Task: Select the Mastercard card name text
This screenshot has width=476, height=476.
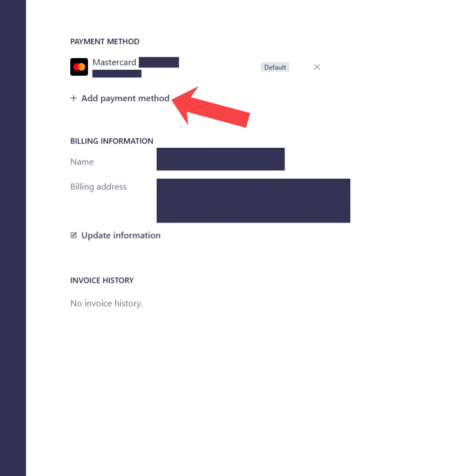Action: [114, 62]
